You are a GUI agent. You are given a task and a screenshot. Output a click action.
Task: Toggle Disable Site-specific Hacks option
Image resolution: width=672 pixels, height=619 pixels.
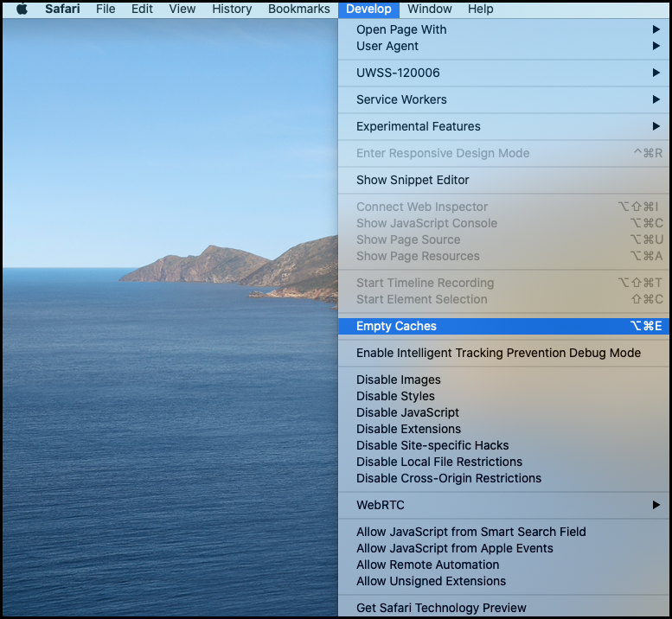pos(505,445)
